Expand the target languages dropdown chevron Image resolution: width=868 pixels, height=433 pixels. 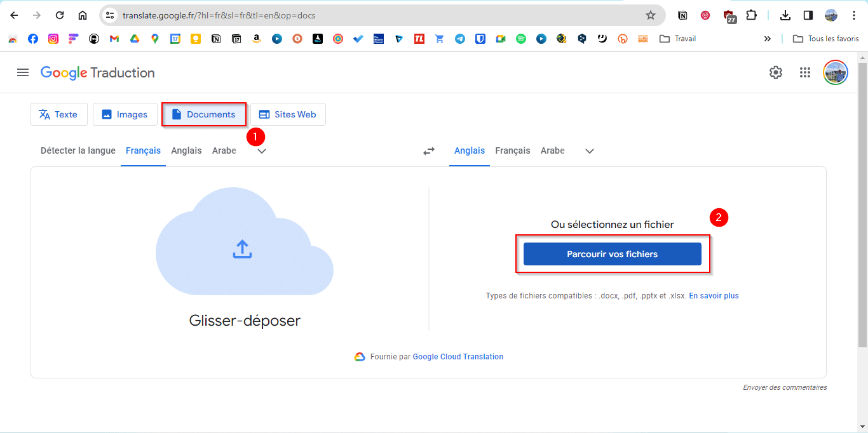589,151
